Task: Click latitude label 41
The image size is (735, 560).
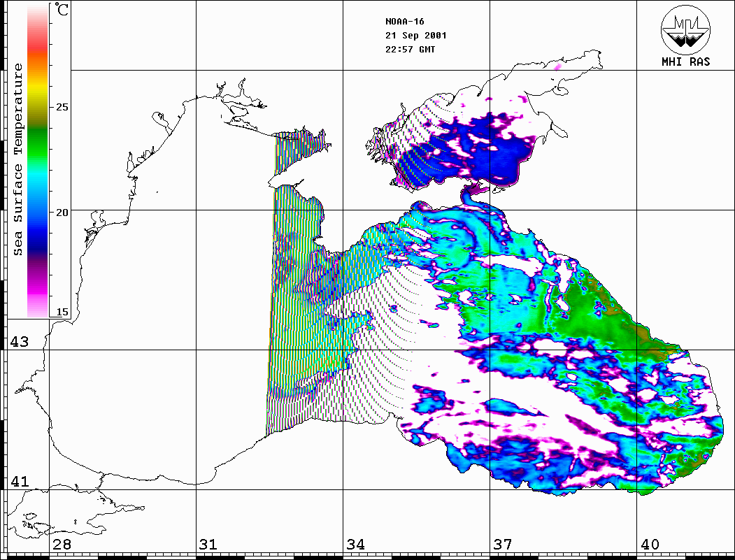Action: click(x=19, y=482)
